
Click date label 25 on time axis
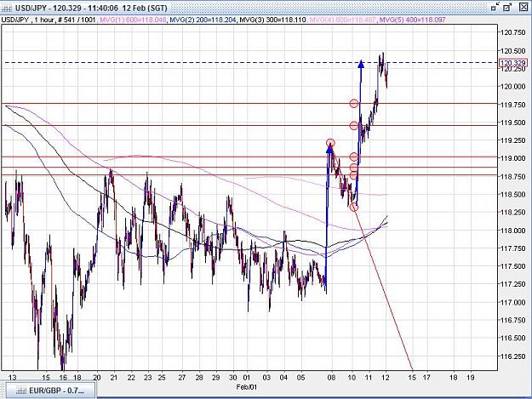162,378
